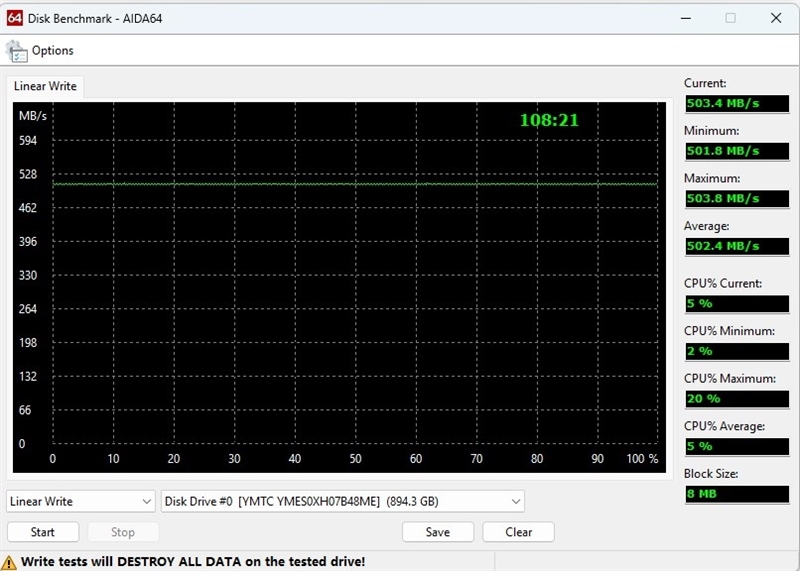Click the Options checklist icon
The image size is (800, 571).
(17, 50)
